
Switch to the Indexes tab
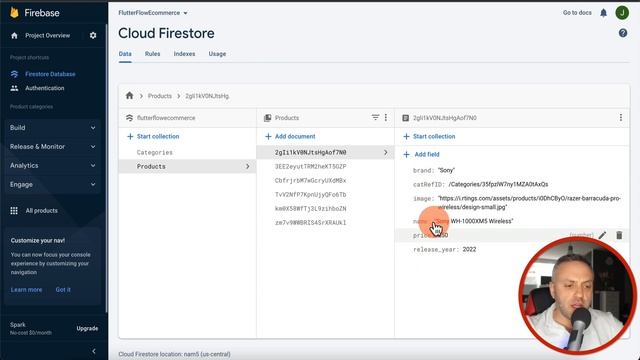click(x=184, y=54)
